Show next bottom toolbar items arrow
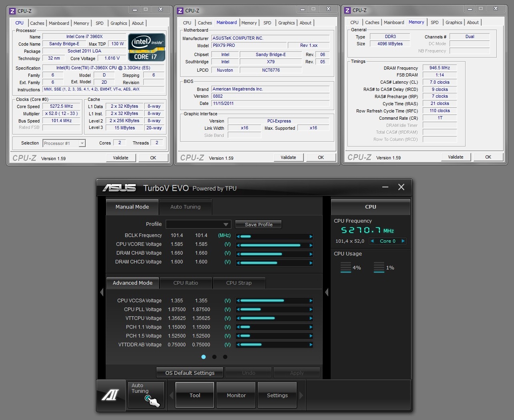This screenshot has width=514, height=420. [x=301, y=395]
